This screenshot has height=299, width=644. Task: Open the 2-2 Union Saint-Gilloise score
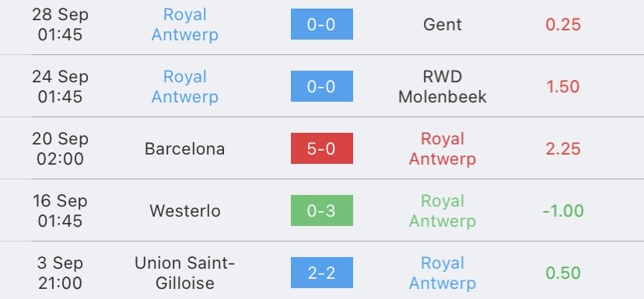pos(321,273)
